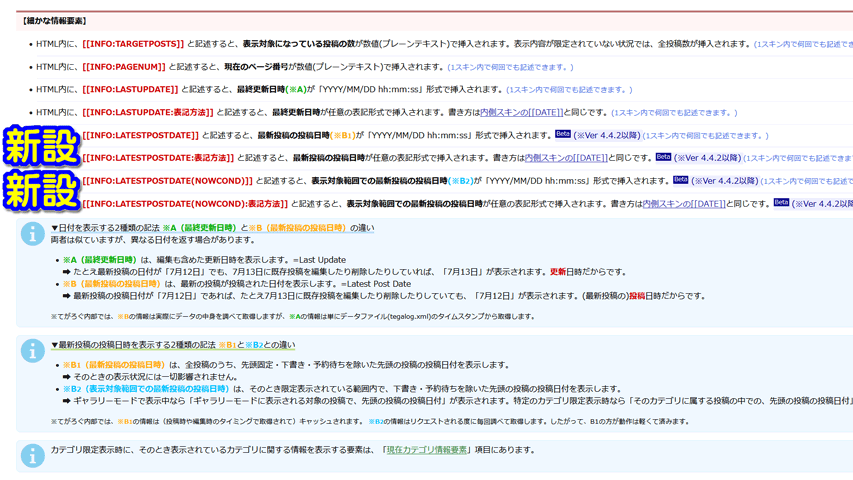Viewport: 853px width, 480px height.
Task: Click Beta badge in [[INFO:LATESTPOSTDATE]] row
Action: click(x=563, y=134)
